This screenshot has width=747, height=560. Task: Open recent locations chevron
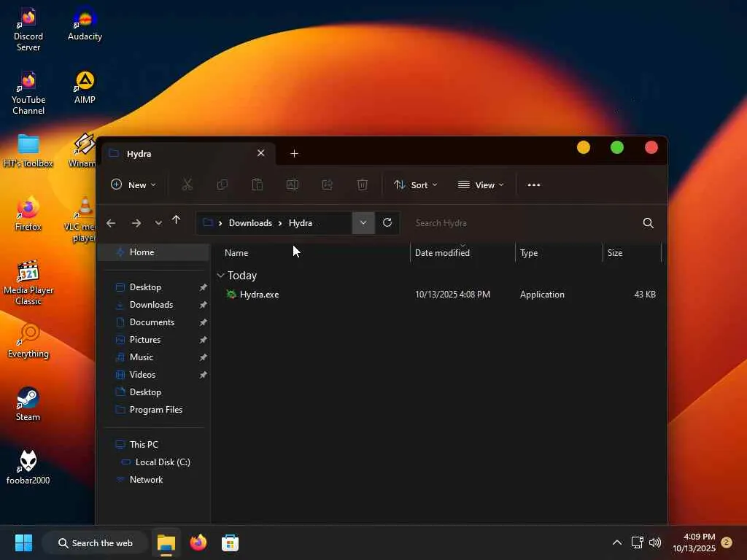click(158, 223)
